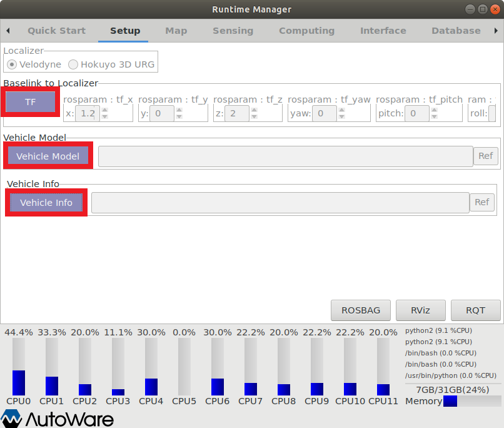This screenshot has width=504, height=428.
Task: Click the Vehicle Model path field
Action: click(x=285, y=156)
